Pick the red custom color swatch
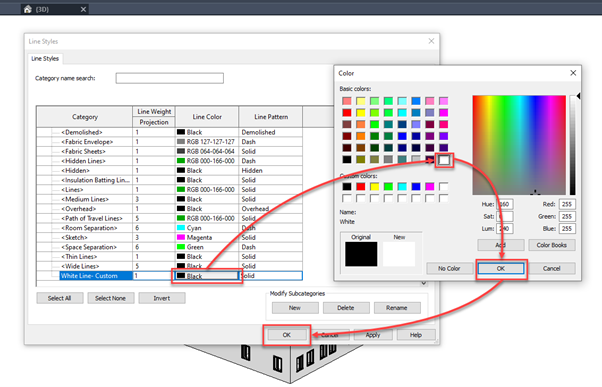 tap(361, 187)
